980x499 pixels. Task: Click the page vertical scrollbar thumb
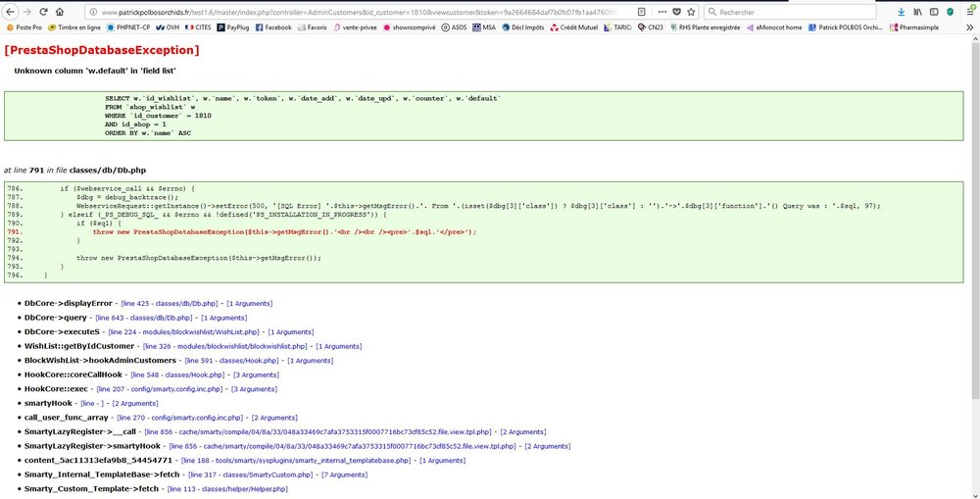[974, 219]
